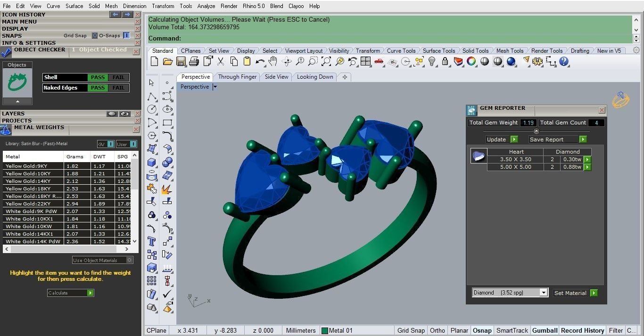
Task: Click forward arrow in Icon History
Action: point(127,14)
